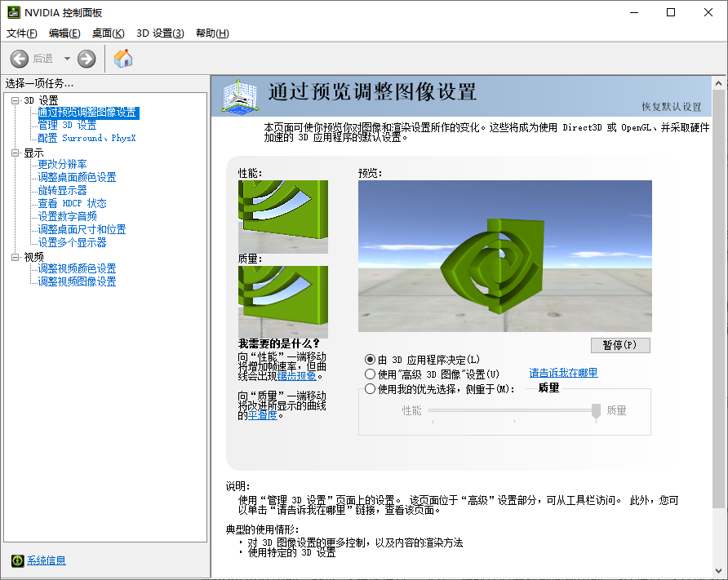Select 使用我的优先选择 radio option
The image size is (728, 580).
coord(370,389)
